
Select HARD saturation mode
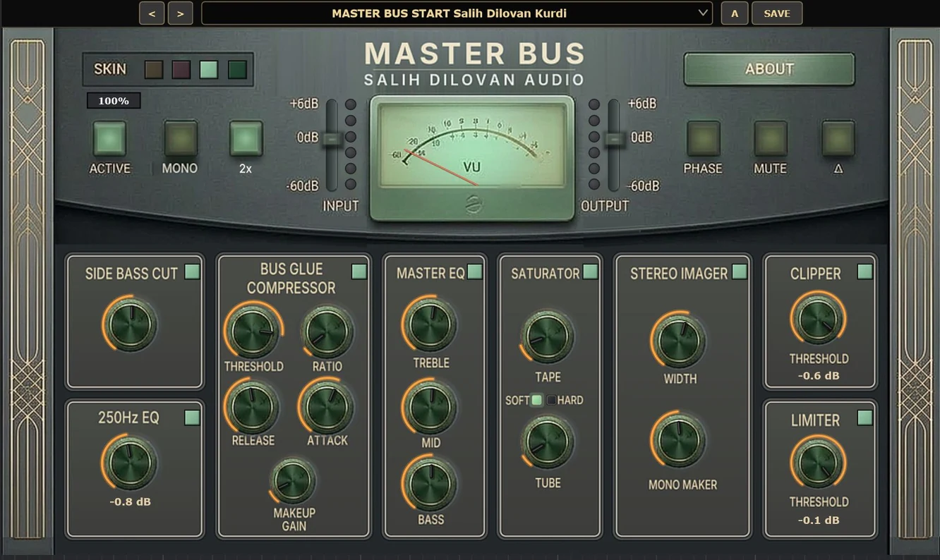(x=551, y=401)
